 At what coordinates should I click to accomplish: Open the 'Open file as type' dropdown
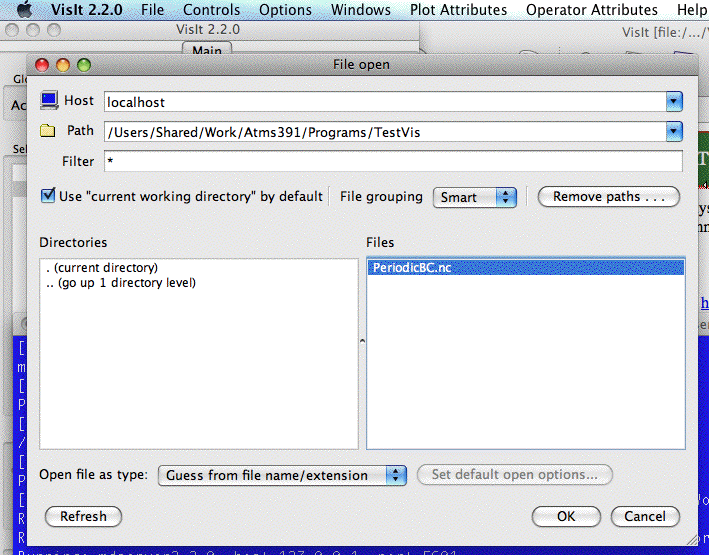[x=282, y=475]
